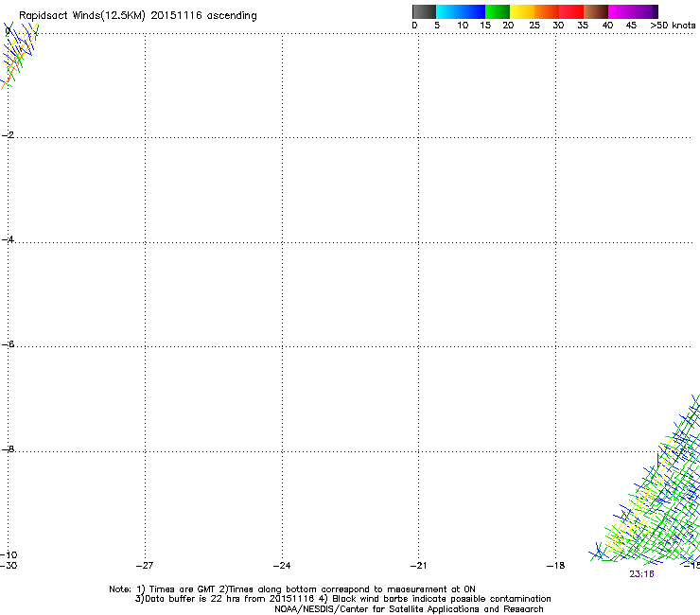Click the '-24' longitude axis label
This screenshot has width=700, height=615.
pos(282,566)
